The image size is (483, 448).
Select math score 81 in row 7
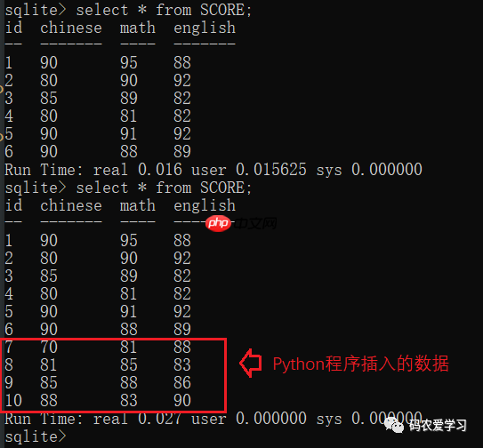click(128, 347)
